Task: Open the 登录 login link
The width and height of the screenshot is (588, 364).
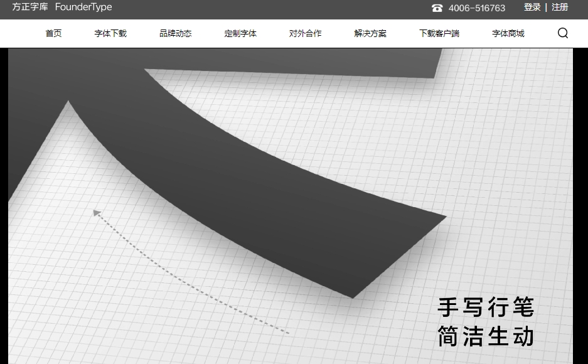Action: pos(532,8)
